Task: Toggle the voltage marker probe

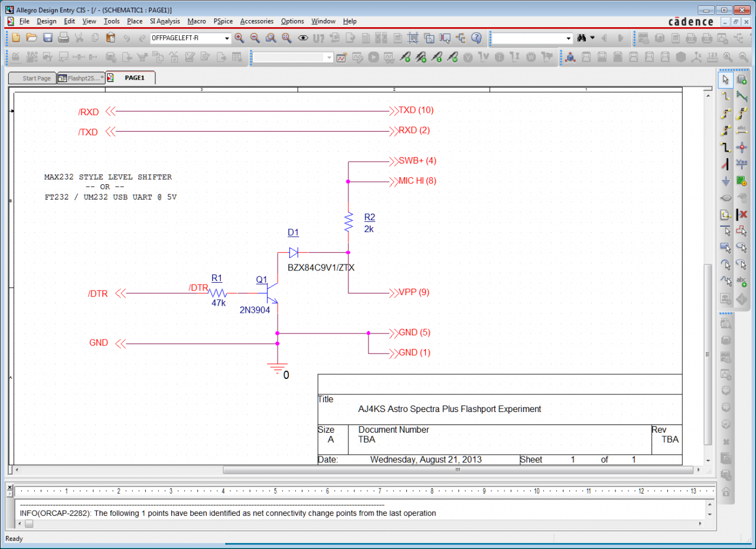Action: point(405,57)
